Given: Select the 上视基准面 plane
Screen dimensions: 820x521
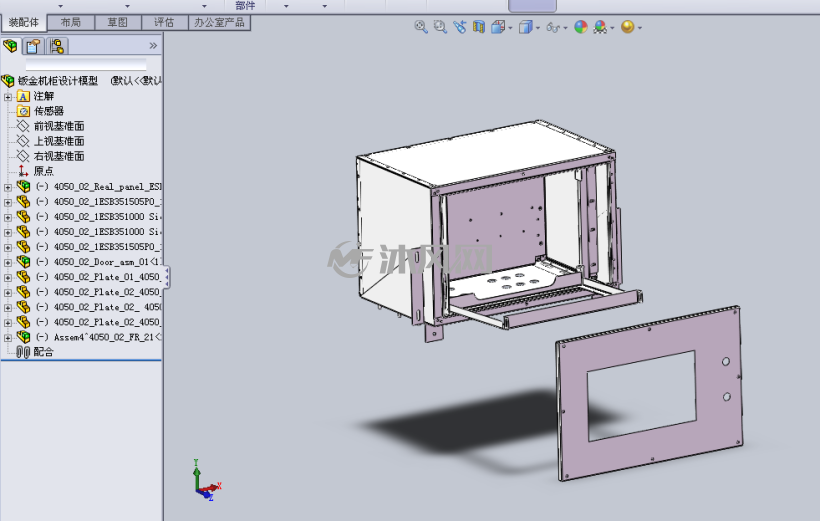Looking at the screenshot, I should click(x=59, y=141).
